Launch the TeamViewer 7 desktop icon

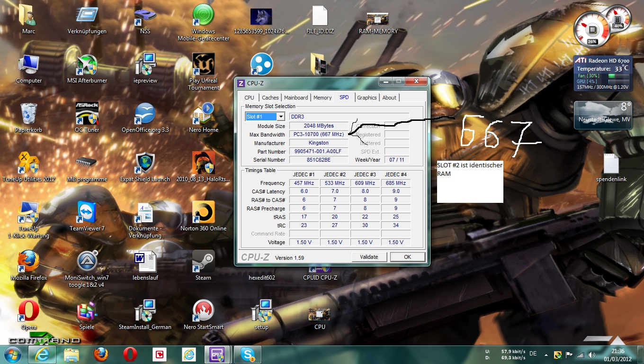pos(87,213)
